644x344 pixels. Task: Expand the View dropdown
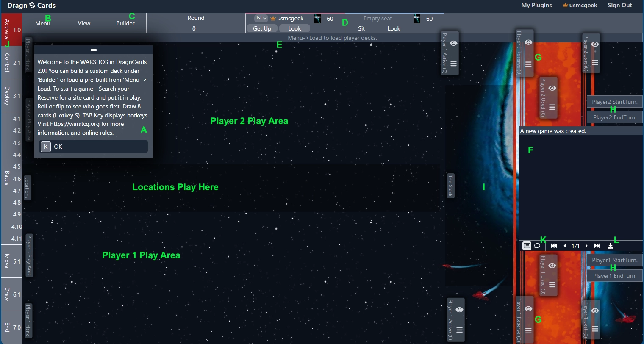(84, 23)
